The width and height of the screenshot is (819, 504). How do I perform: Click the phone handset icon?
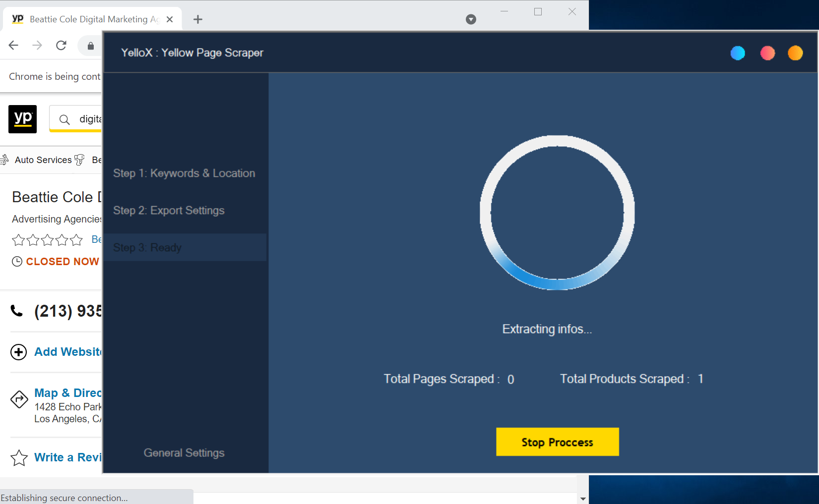[x=17, y=311]
